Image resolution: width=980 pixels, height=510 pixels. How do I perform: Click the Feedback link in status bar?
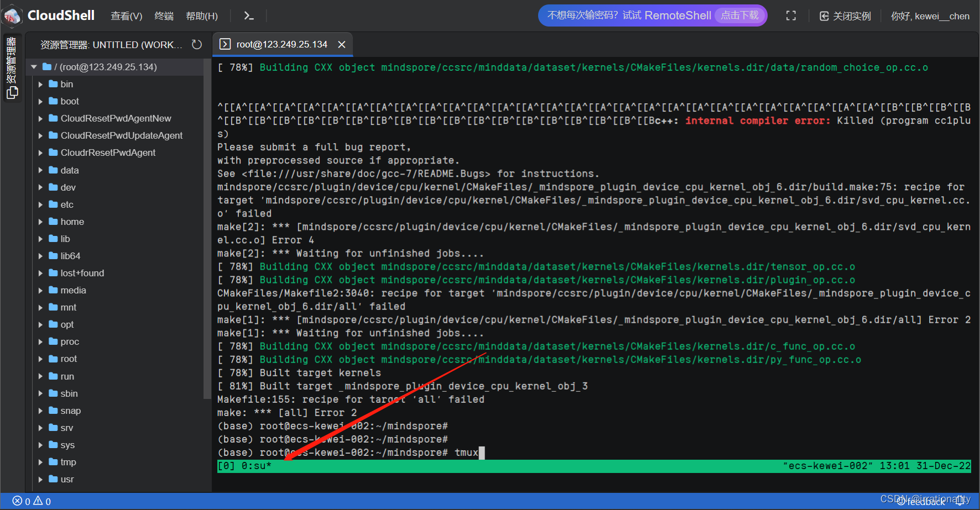point(921,501)
